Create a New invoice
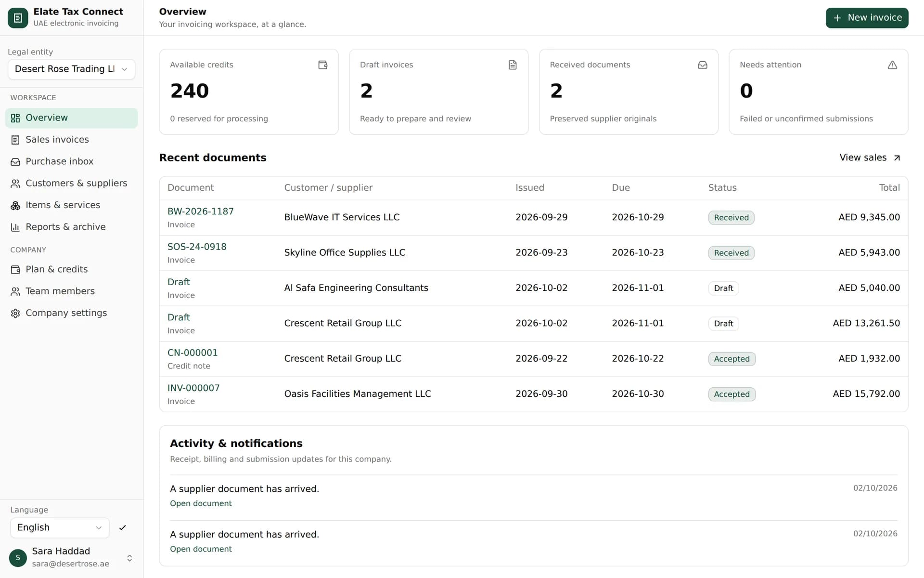Image resolution: width=924 pixels, height=578 pixels. 867,18
